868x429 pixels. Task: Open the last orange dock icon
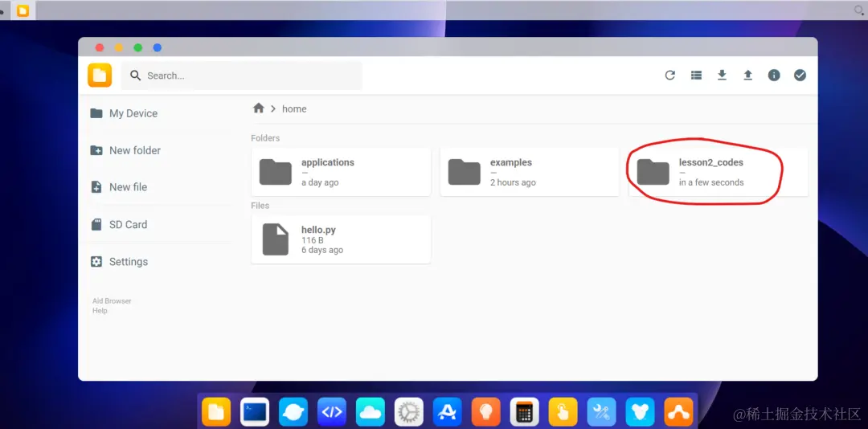click(x=678, y=412)
